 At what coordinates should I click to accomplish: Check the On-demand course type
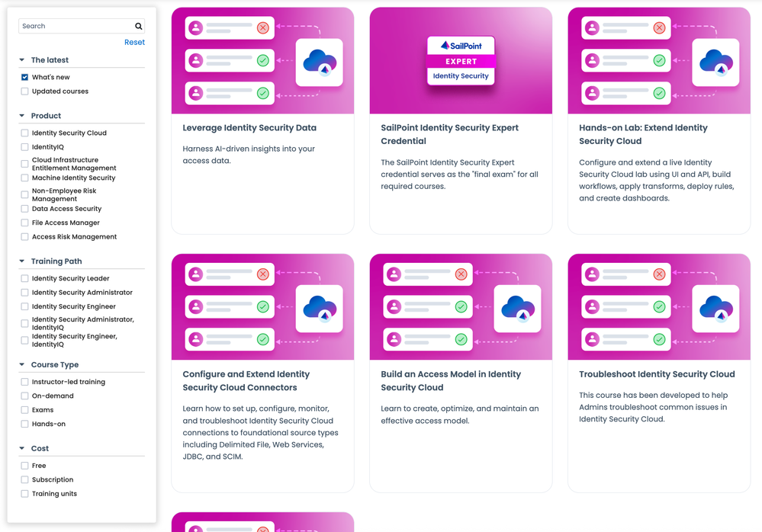(x=25, y=396)
